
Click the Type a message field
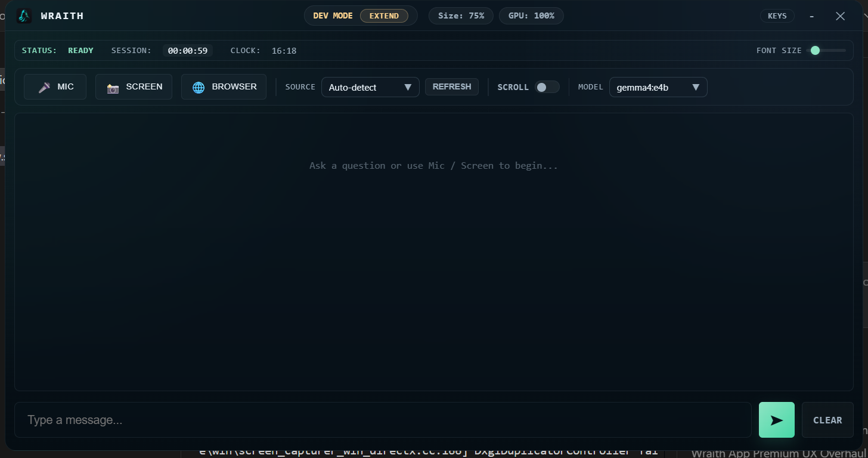pyautogui.click(x=383, y=420)
